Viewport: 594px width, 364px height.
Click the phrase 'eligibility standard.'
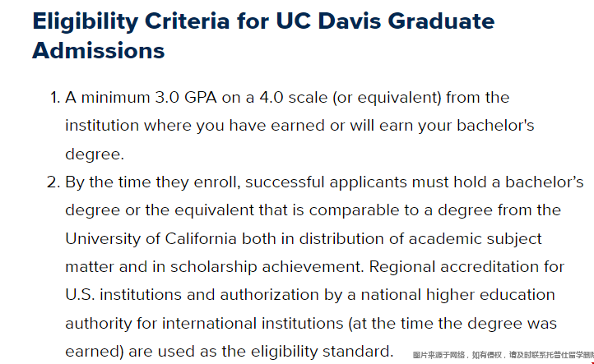pos(322,352)
